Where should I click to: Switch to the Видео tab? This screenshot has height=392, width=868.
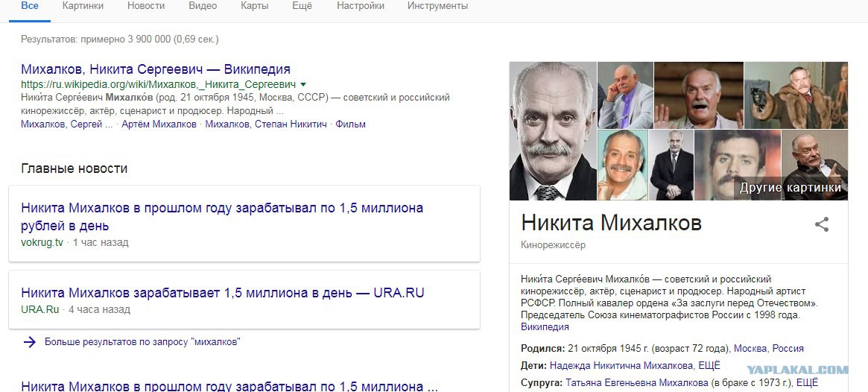pyautogui.click(x=203, y=6)
